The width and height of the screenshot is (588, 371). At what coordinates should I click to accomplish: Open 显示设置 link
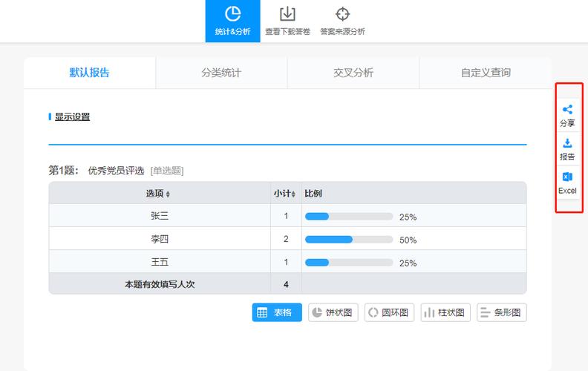pyautogui.click(x=72, y=117)
